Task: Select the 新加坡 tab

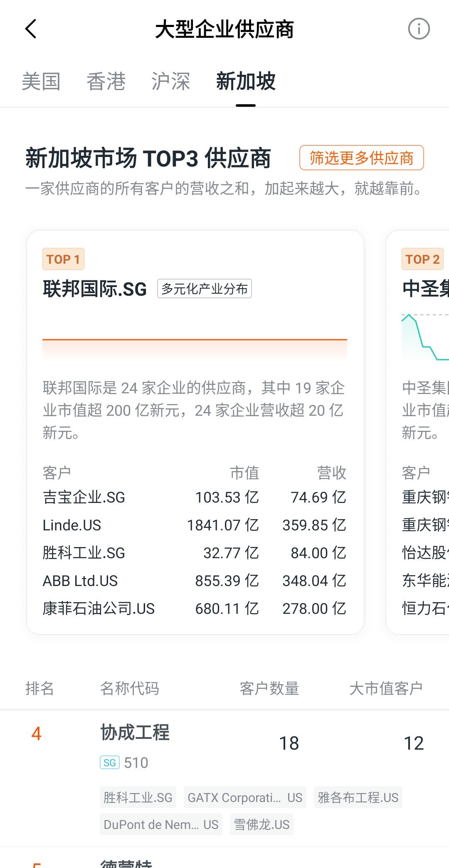Action: pyautogui.click(x=246, y=81)
